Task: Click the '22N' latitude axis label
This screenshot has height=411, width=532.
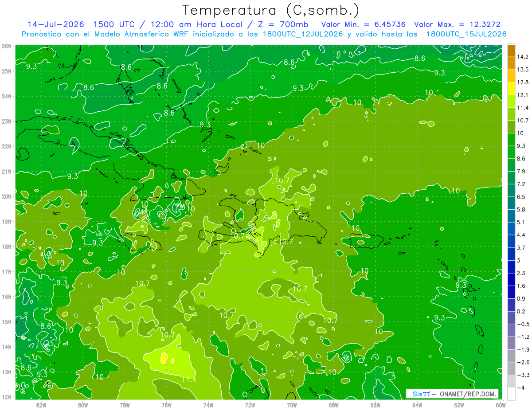Action: click(6, 146)
